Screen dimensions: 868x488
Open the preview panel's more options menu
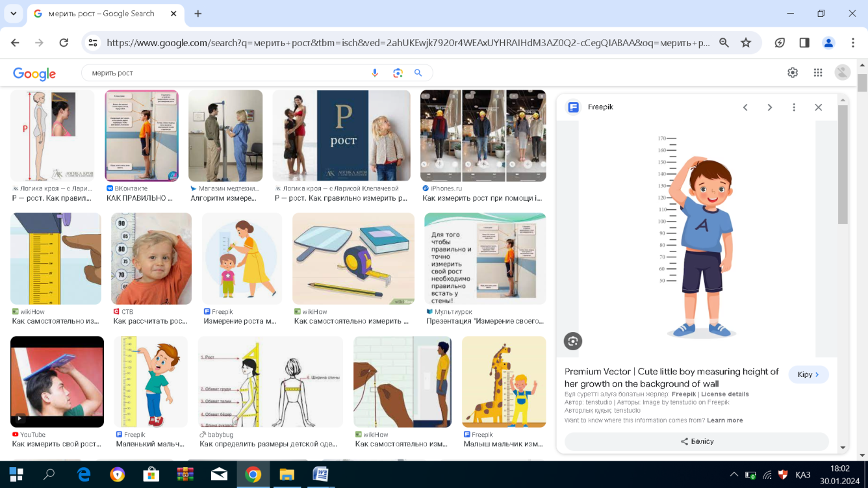(794, 107)
